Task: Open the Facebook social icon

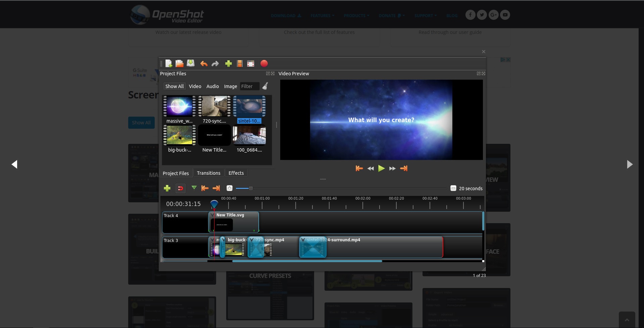Action: coord(470,15)
